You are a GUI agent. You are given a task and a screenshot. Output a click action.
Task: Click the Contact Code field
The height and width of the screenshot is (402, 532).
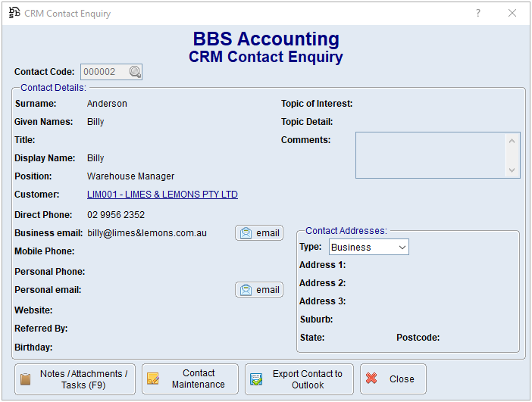[102, 72]
